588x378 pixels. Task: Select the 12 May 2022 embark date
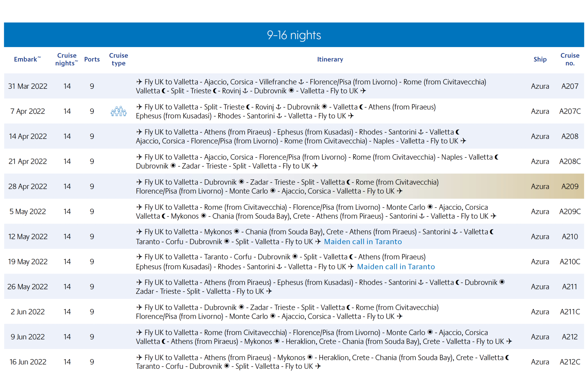(28, 236)
